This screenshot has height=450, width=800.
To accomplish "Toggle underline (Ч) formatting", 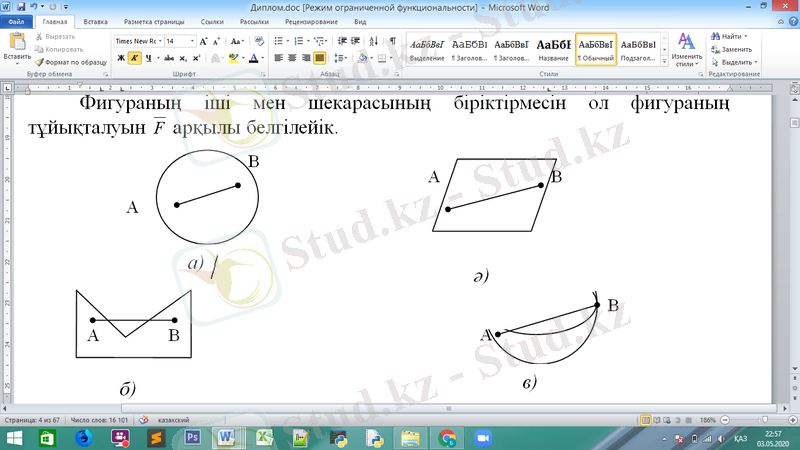I will coord(148,58).
